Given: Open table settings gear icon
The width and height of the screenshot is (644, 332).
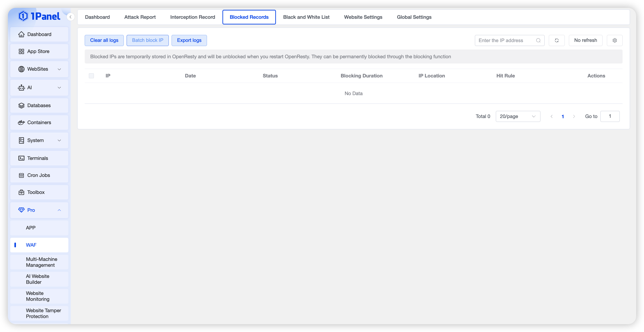Looking at the screenshot, I should [x=615, y=41].
